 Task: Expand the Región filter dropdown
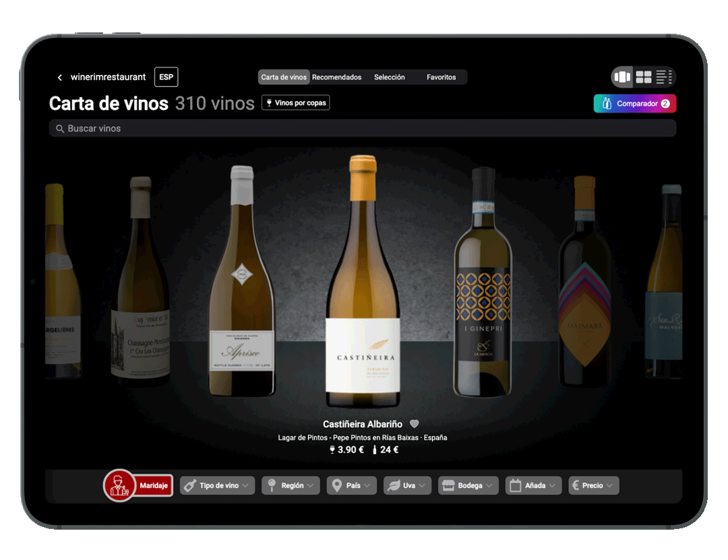point(290,485)
